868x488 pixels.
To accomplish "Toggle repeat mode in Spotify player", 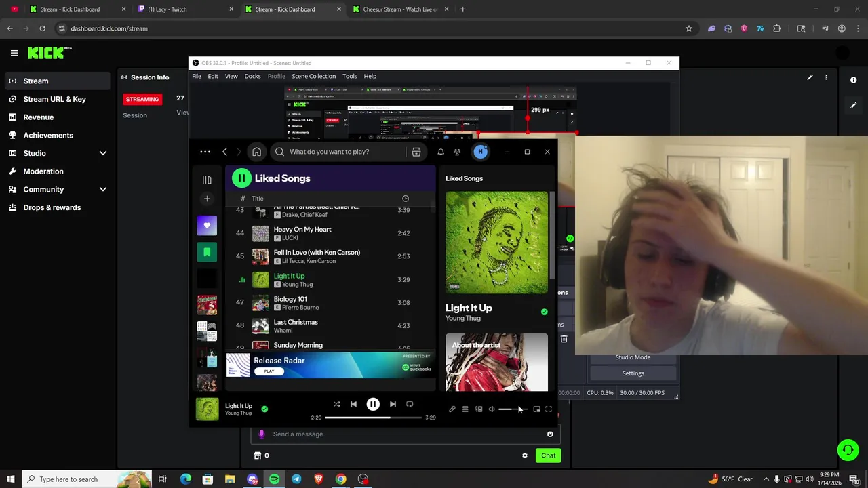I will (x=410, y=404).
